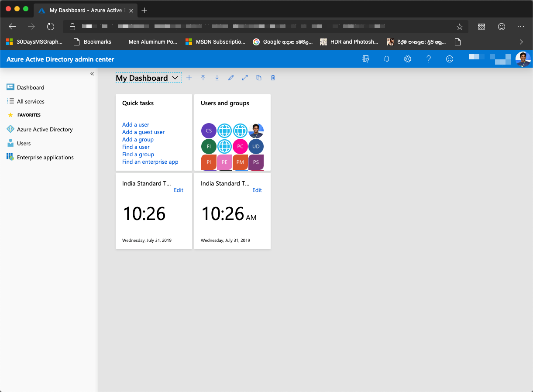
Task: Click Azure Active Directory admin center title
Action: (x=60, y=59)
